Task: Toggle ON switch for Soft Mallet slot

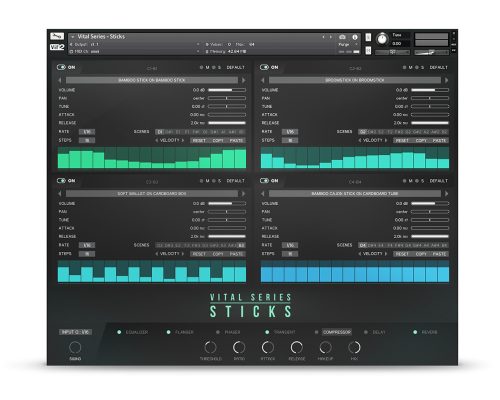Action: 61,181
